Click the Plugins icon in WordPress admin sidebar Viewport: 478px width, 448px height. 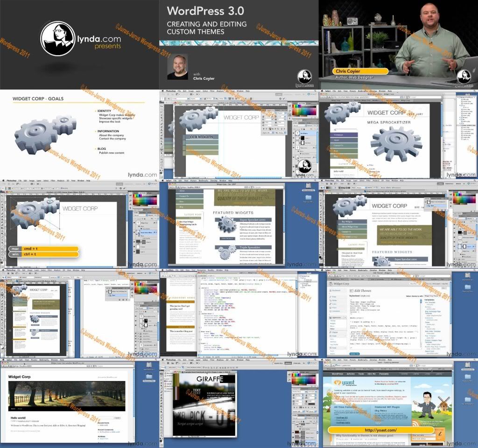(x=330, y=332)
